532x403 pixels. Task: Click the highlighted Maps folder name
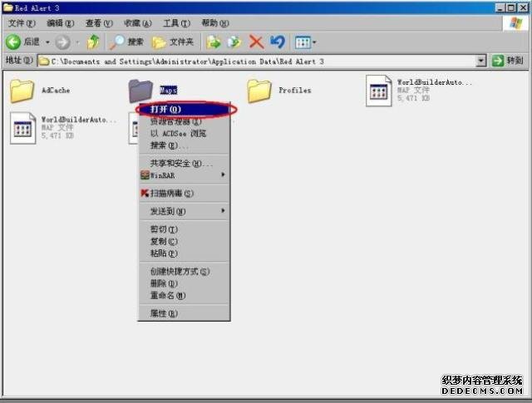click(x=168, y=91)
